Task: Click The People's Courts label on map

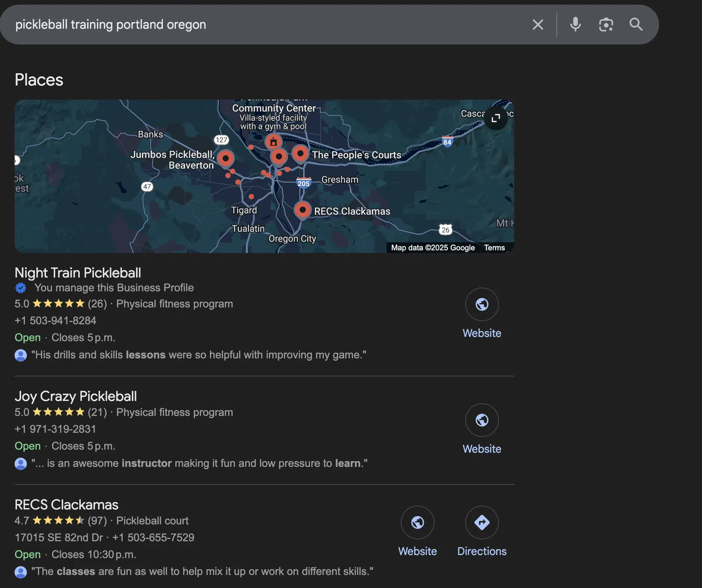Action: click(356, 155)
